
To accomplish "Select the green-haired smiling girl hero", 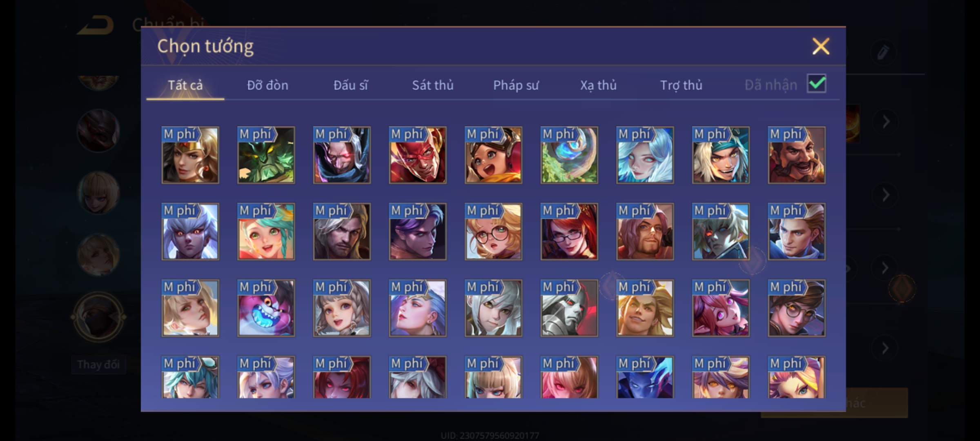I will 266,232.
